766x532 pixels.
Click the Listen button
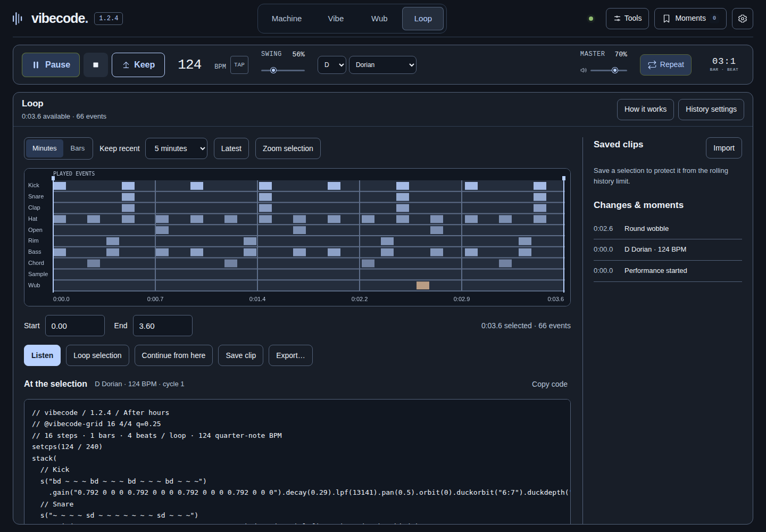[x=42, y=355]
